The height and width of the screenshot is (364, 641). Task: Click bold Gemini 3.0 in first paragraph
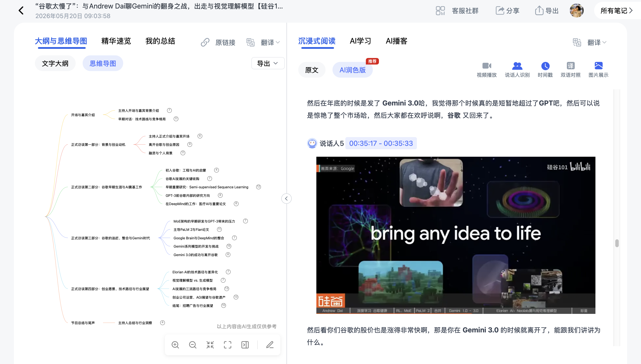pos(401,103)
